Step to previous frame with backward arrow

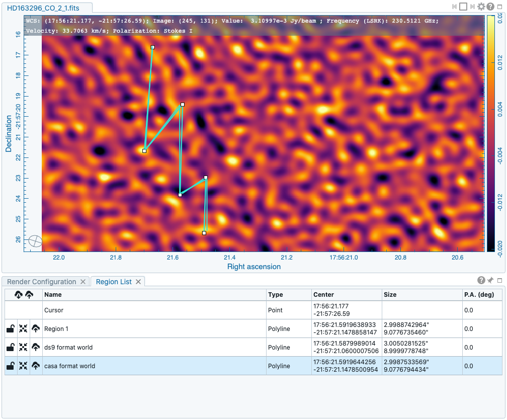[x=454, y=7]
